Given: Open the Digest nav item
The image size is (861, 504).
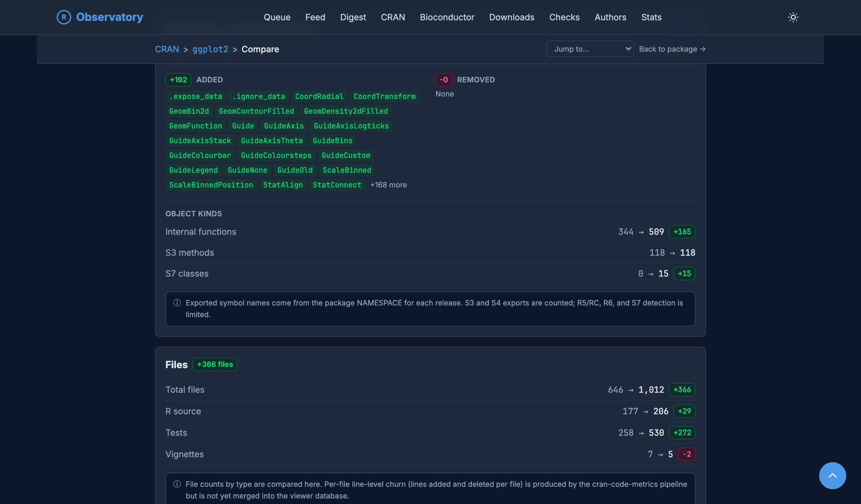Looking at the screenshot, I should 353,17.
